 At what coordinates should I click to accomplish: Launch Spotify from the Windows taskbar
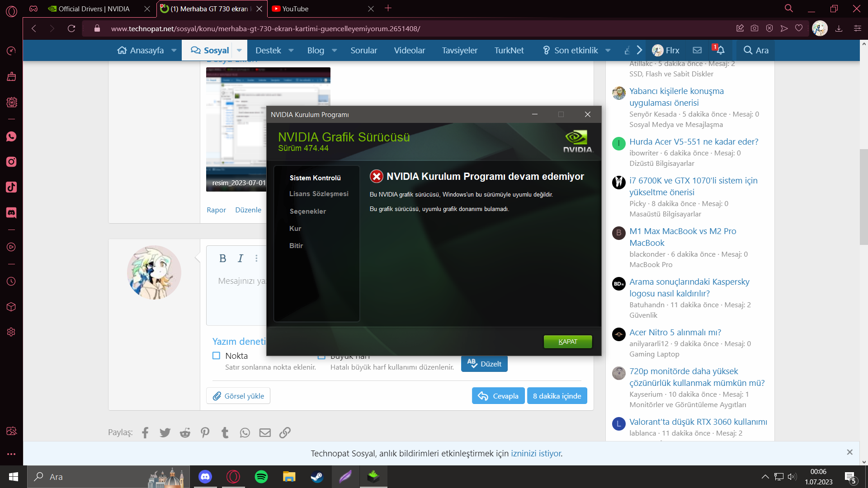pyautogui.click(x=261, y=477)
